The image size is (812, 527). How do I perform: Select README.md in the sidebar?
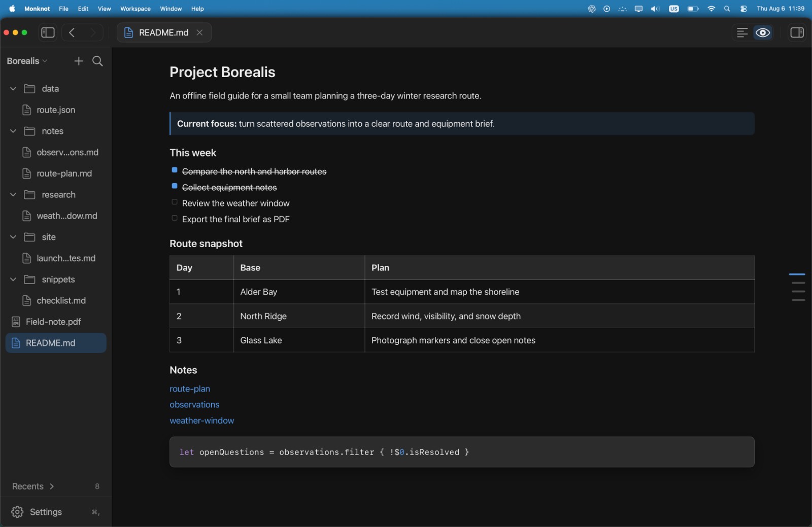(56, 343)
